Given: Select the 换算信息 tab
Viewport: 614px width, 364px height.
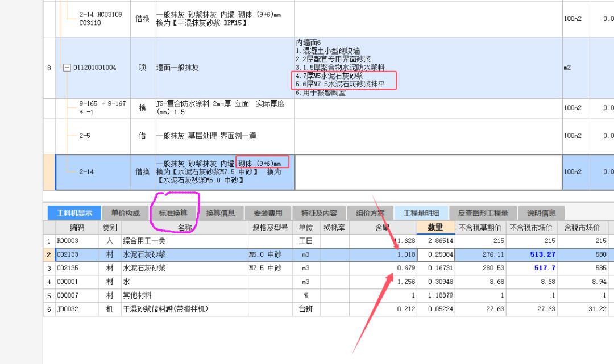Looking at the screenshot, I should point(221,213).
